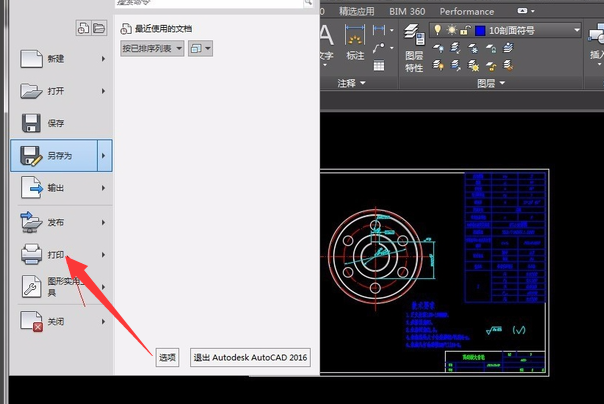Click the layer Unlock tool icon
Image resolution: width=604 pixels, height=404 pixels.
491,66
